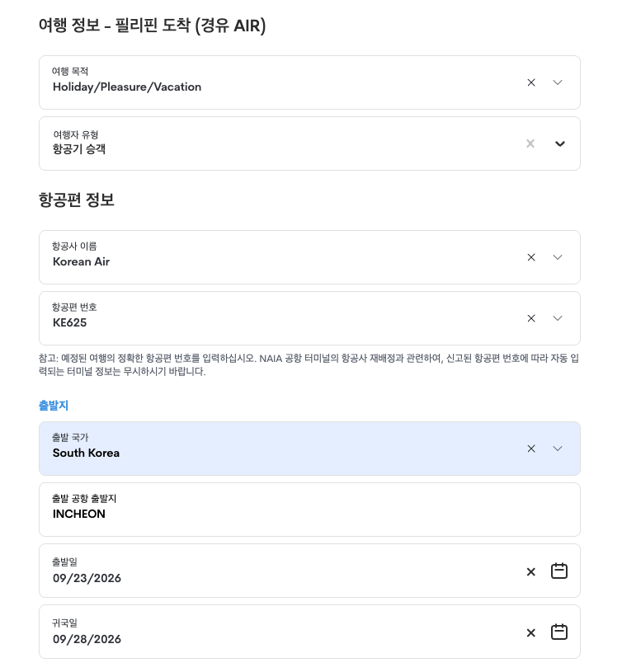This screenshot has width=622, height=672.
Task: Open the 항공편 번호 dropdown chevron
Action: pos(558,318)
